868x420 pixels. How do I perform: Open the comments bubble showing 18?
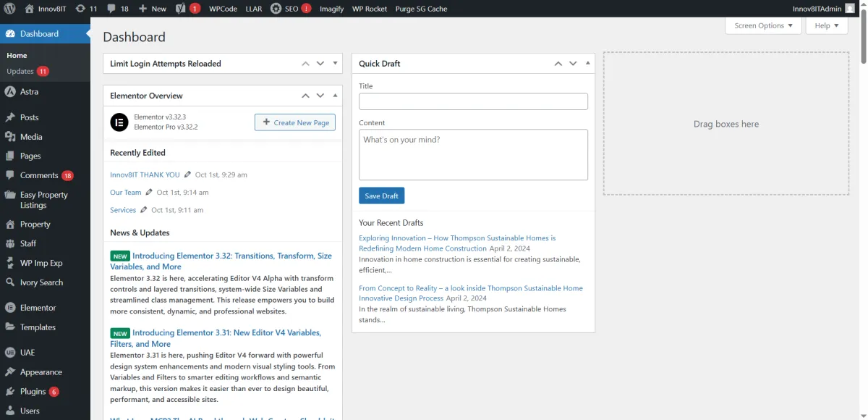pyautogui.click(x=111, y=9)
